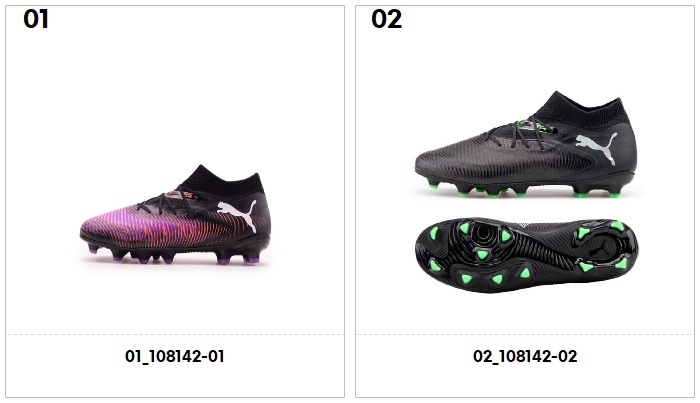The height and width of the screenshot is (403, 700).
Task: Click the white Puma logo on purple boot
Action: [237, 215]
